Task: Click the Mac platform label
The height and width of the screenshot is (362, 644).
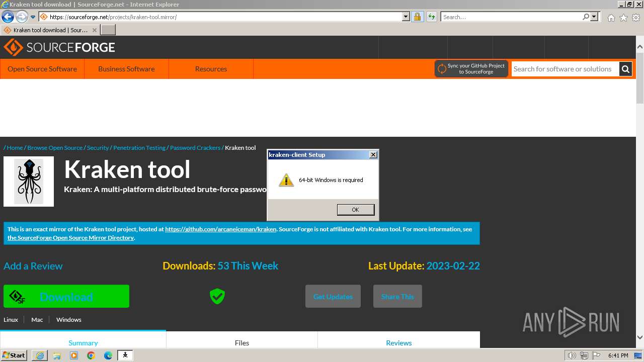Action: (x=37, y=320)
